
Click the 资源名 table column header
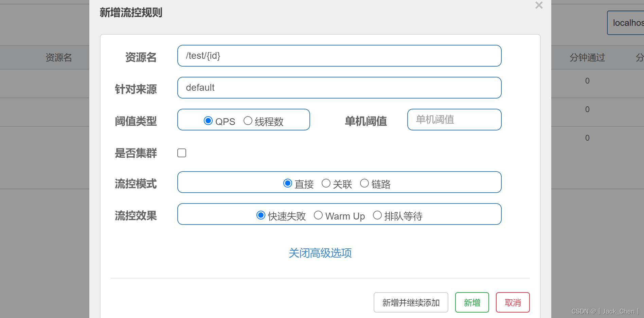point(58,57)
